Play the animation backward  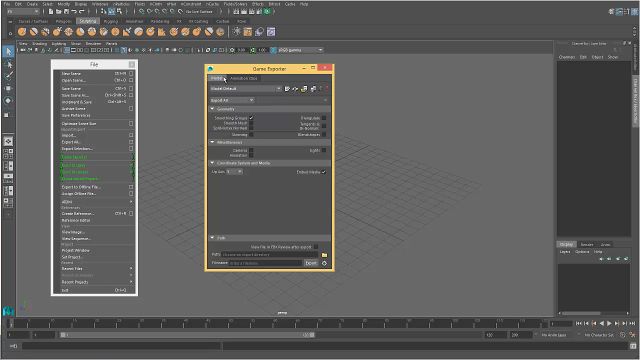tap(602, 323)
